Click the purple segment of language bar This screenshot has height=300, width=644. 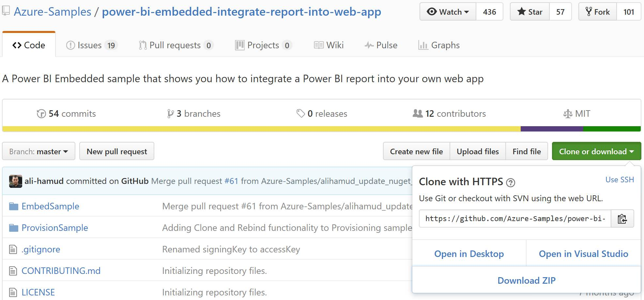pyautogui.click(x=552, y=129)
